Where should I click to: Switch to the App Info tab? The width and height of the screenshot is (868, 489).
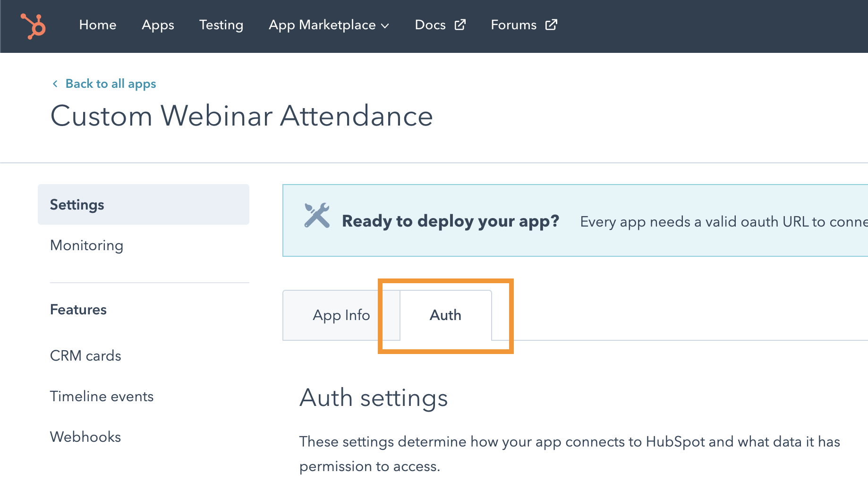pyautogui.click(x=341, y=315)
